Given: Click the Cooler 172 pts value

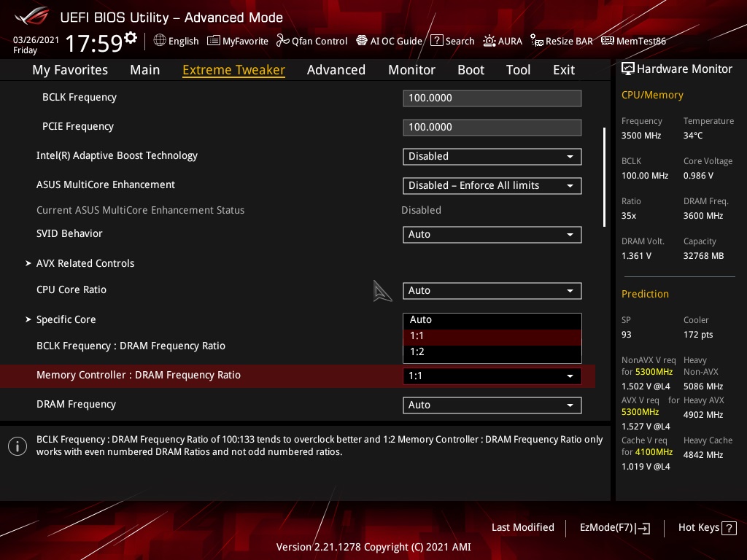Looking at the screenshot, I should click(x=698, y=335).
